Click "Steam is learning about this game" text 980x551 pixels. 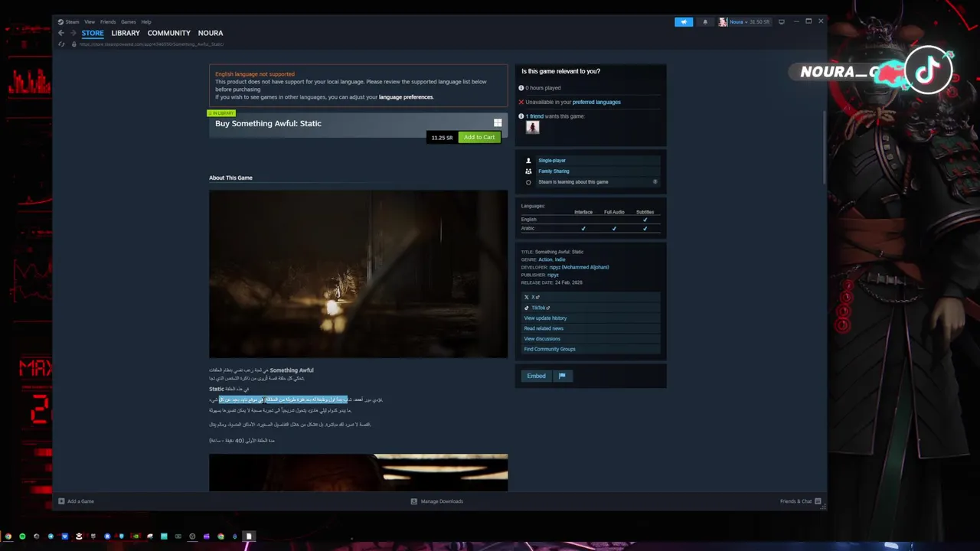(573, 182)
